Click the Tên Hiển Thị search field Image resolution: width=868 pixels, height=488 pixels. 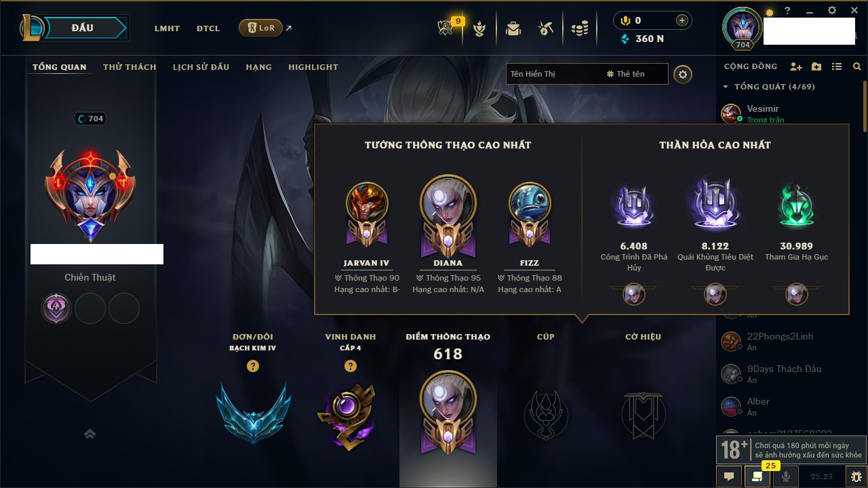click(553, 74)
